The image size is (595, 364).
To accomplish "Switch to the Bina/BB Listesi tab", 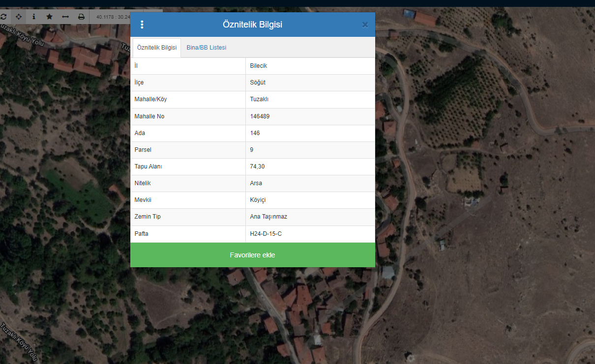I will [x=206, y=48].
